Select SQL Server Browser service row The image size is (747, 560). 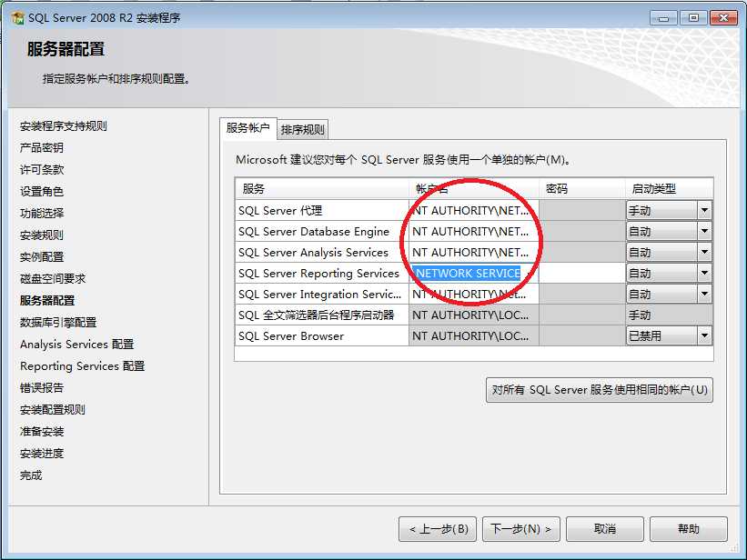tap(321, 335)
